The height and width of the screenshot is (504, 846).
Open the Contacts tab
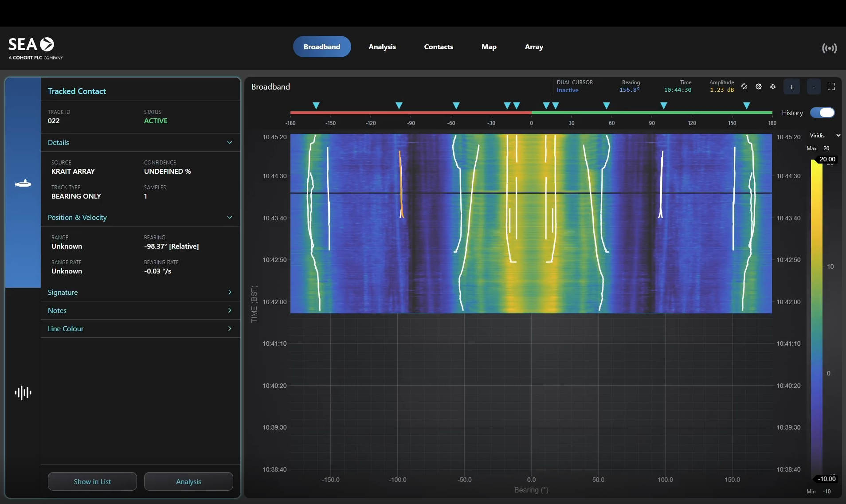click(x=438, y=47)
